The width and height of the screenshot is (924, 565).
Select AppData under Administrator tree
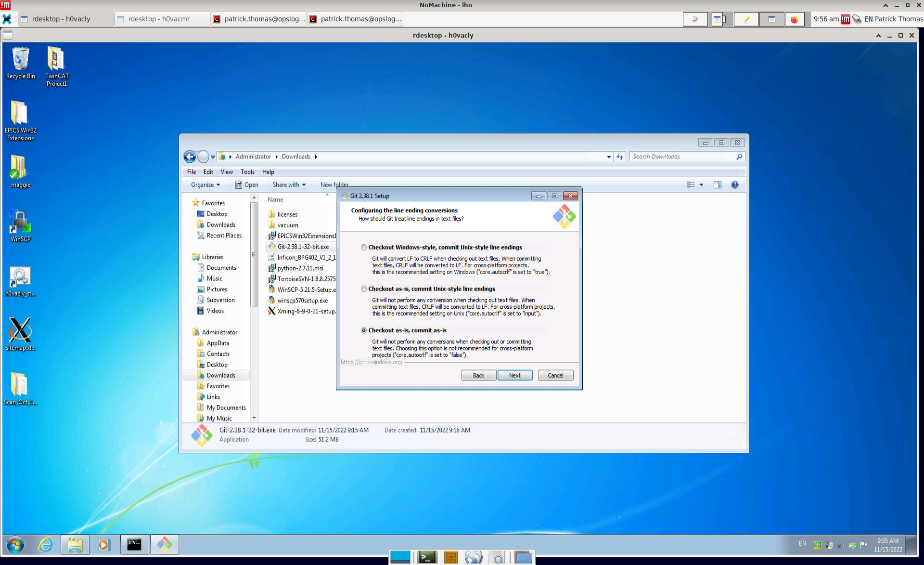point(213,343)
